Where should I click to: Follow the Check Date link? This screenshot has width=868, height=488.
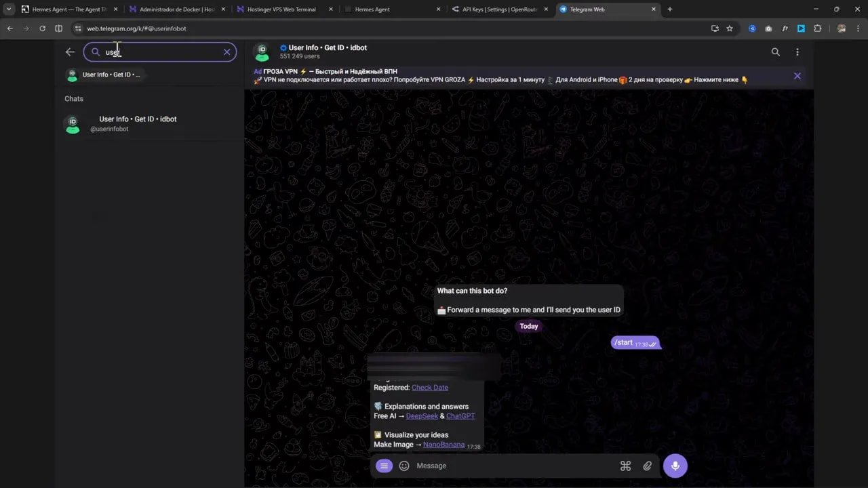(x=430, y=388)
